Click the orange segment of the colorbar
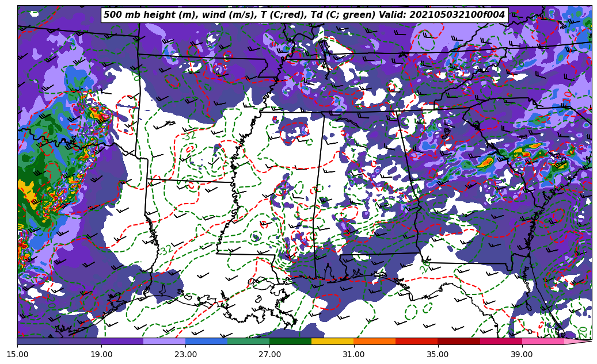The width and height of the screenshot is (597, 364). (x=374, y=341)
